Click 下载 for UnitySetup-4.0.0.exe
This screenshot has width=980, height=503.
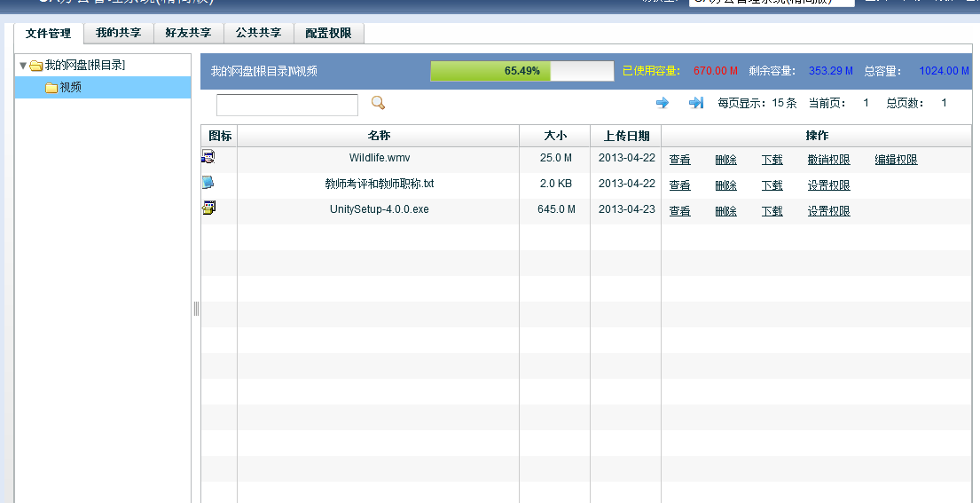click(x=772, y=211)
